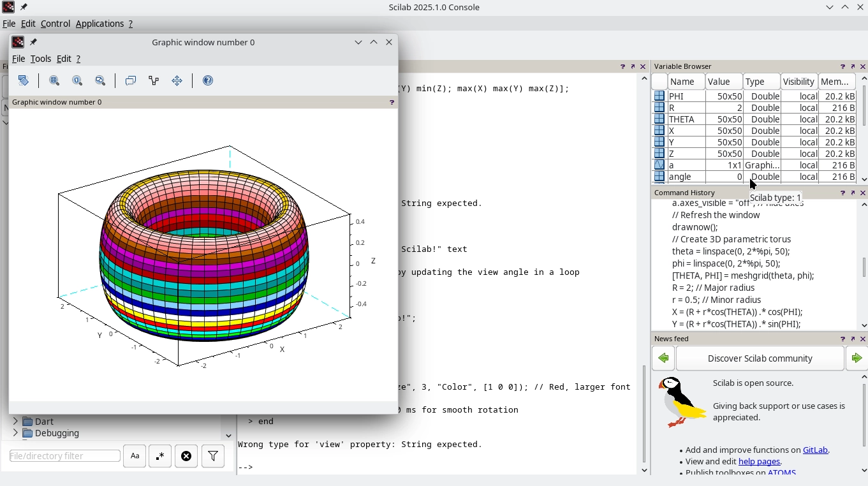
Task: Click the help '?' on graphic window info bar
Action: pyautogui.click(x=392, y=102)
